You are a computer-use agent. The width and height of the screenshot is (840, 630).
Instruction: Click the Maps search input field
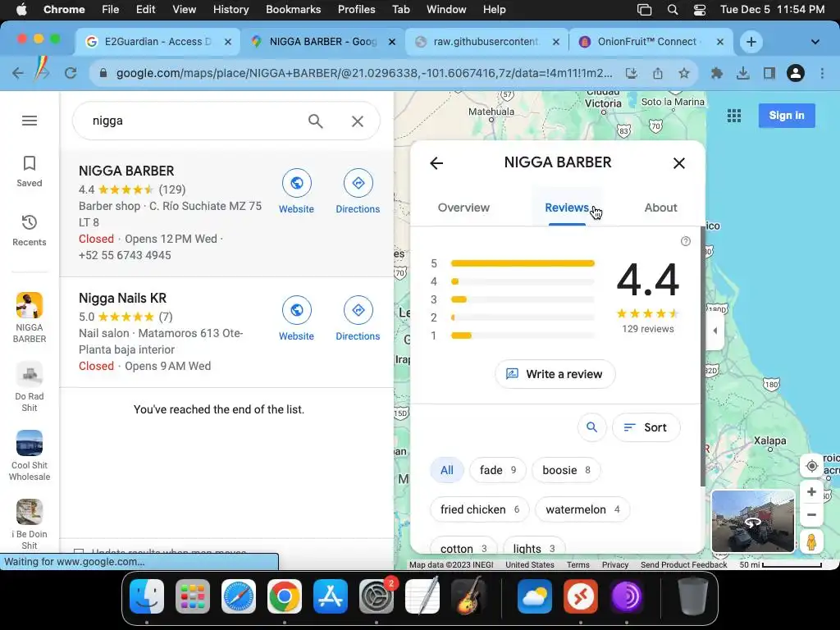click(x=195, y=121)
